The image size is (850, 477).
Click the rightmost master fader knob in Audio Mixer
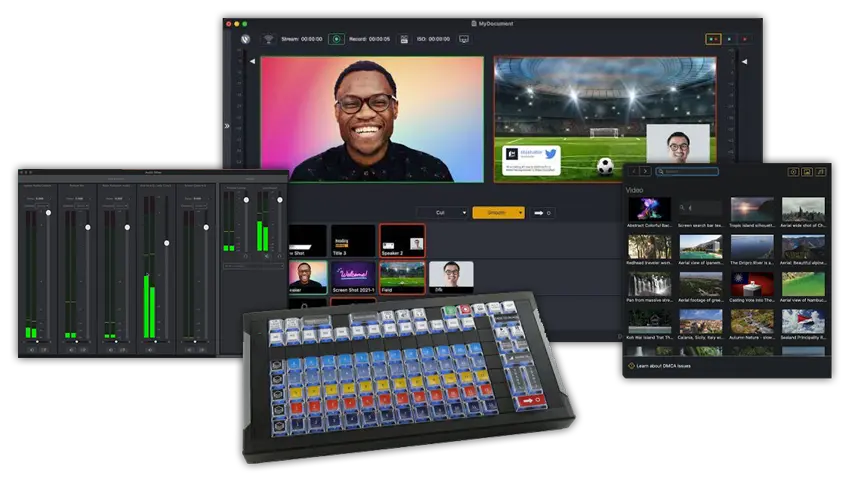[280, 200]
